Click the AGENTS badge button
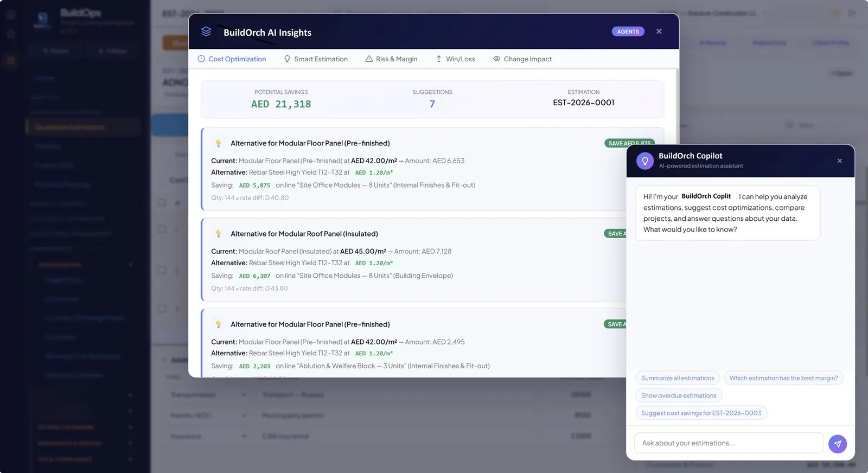The width and height of the screenshot is (868, 473). click(628, 31)
